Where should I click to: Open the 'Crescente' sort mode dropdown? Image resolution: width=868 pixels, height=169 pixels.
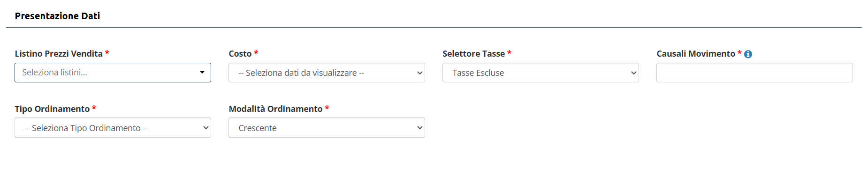[x=327, y=128]
